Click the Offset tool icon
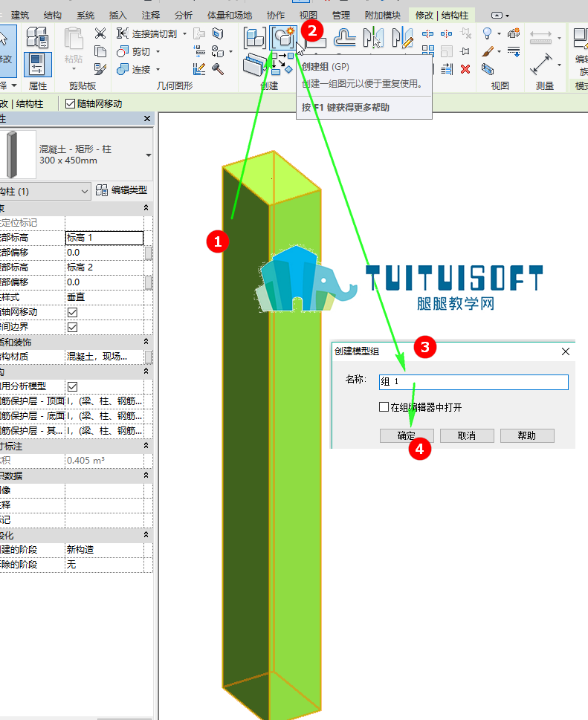 point(344,38)
